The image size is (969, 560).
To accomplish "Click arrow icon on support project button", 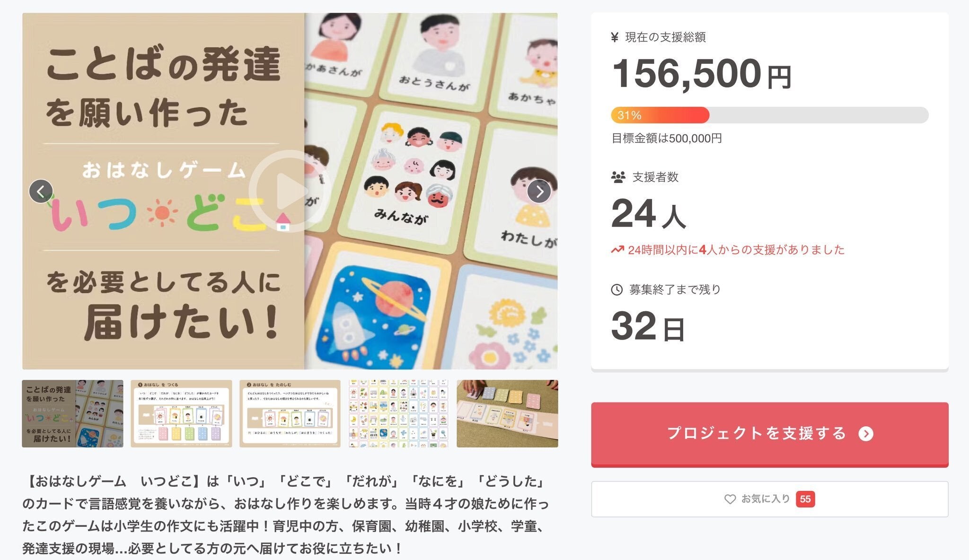I will pyautogui.click(x=866, y=434).
